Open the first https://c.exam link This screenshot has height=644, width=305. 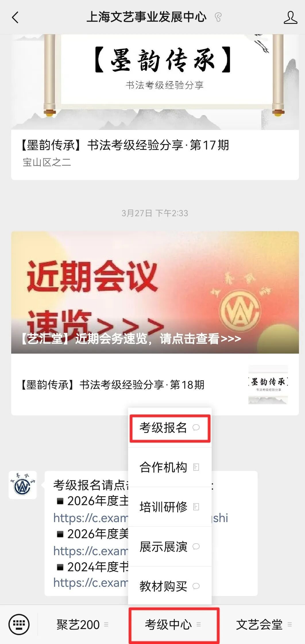[x=91, y=518]
